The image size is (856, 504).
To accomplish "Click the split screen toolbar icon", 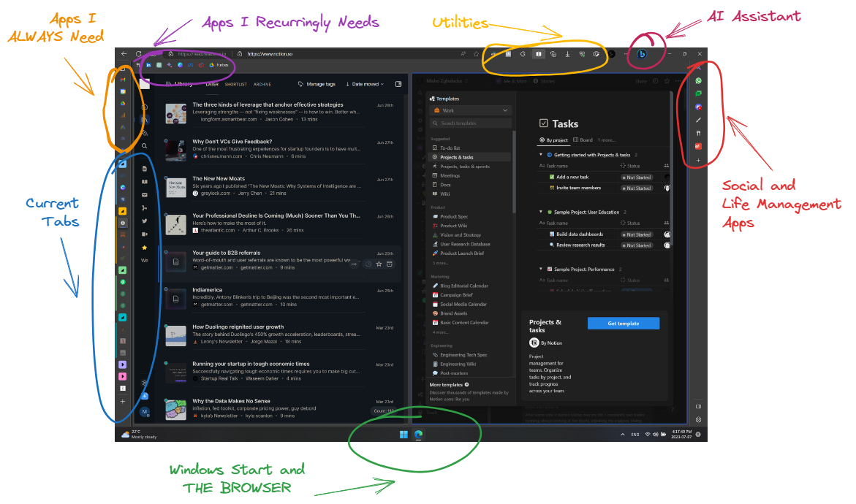I will coord(538,54).
